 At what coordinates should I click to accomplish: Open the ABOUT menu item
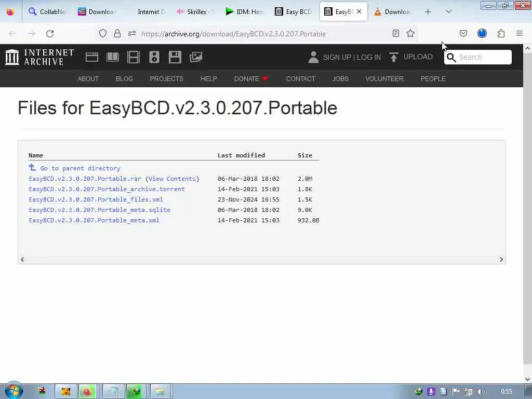88,79
